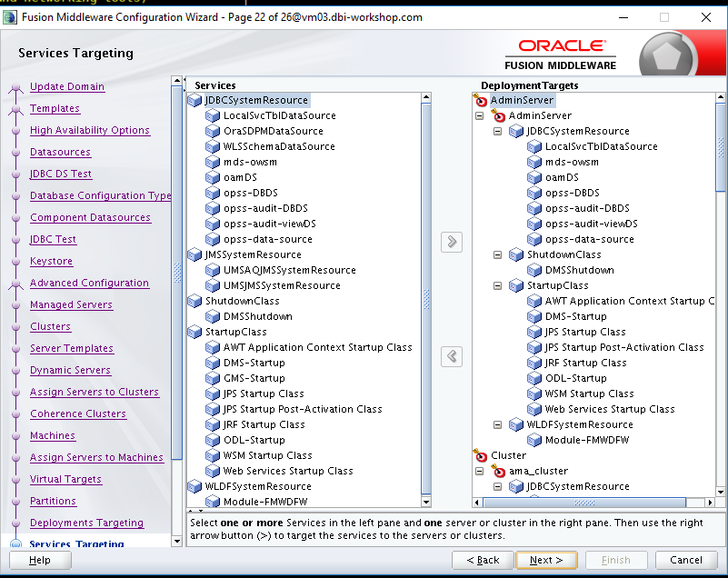This screenshot has height=578, width=728.
Task: Click the Cluster target icon in Deployment Targets
Action: point(480,455)
